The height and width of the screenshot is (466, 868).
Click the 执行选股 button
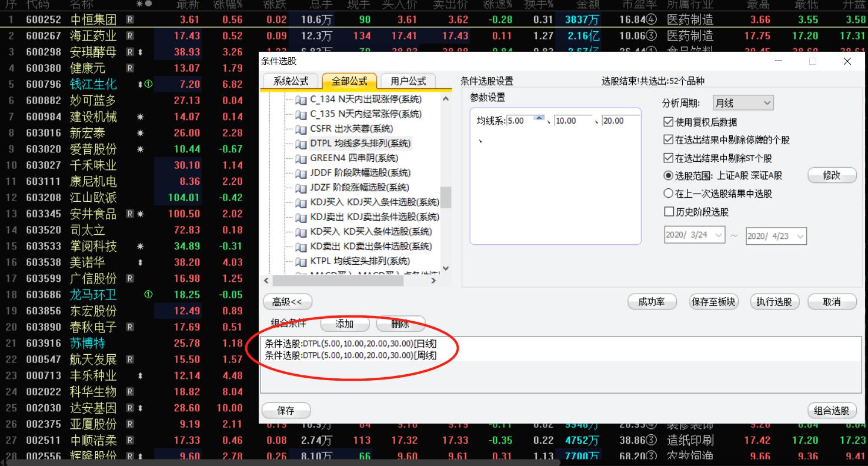[x=774, y=301]
